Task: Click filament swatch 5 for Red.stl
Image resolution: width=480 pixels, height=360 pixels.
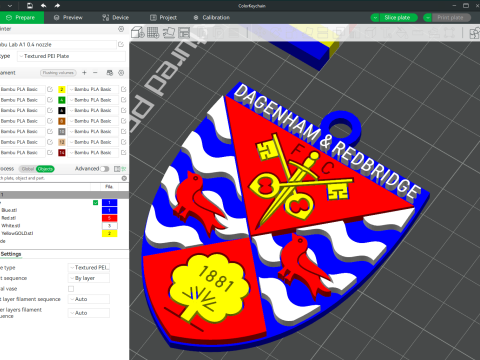Action: (109, 218)
